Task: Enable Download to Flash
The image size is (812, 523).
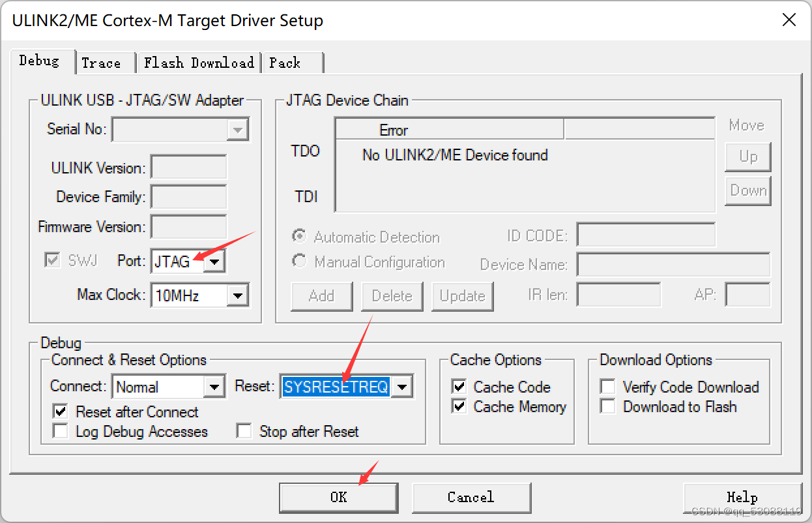Action: click(x=607, y=406)
